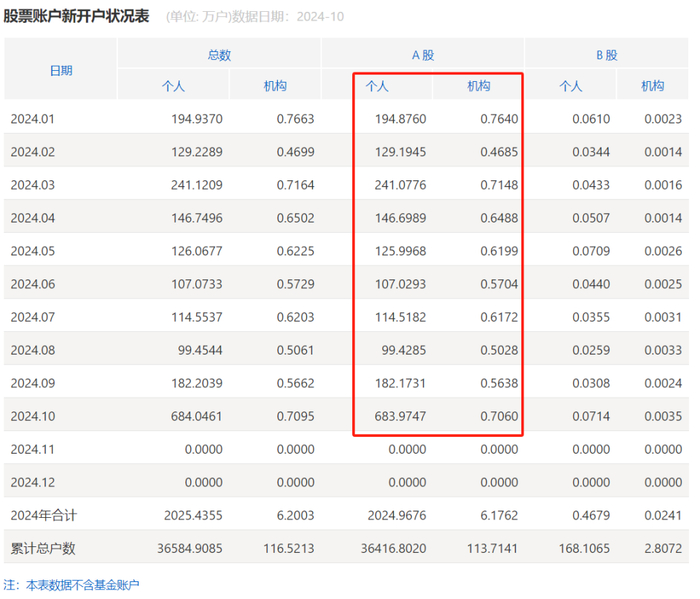Click value 0.5028 in 2024.08 row
The width and height of the screenshot is (700, 599).
point(499,350)
